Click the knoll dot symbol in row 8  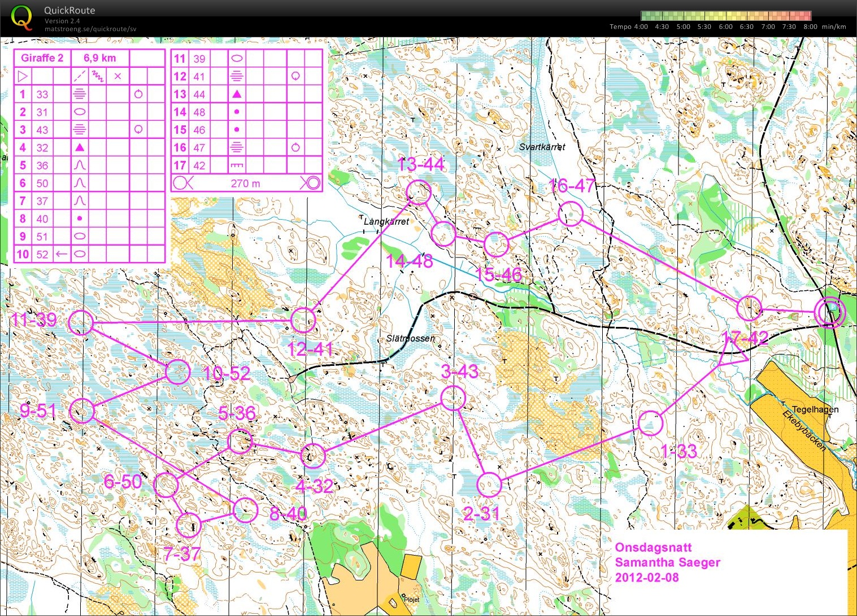click(x=80, y=219)
